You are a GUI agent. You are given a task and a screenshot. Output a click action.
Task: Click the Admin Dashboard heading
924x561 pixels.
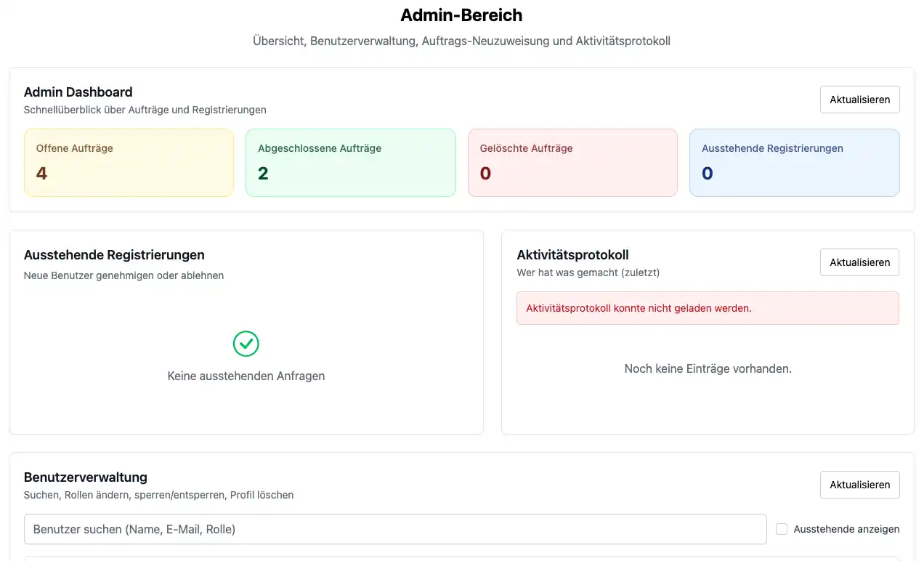click(x=78, y=92)
